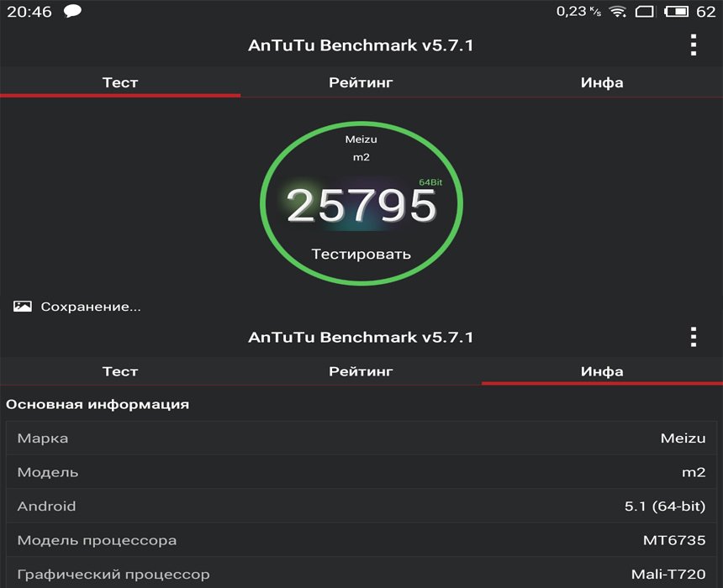Select the upper Тест tab
723x588 pixels.
coord(120,82)
